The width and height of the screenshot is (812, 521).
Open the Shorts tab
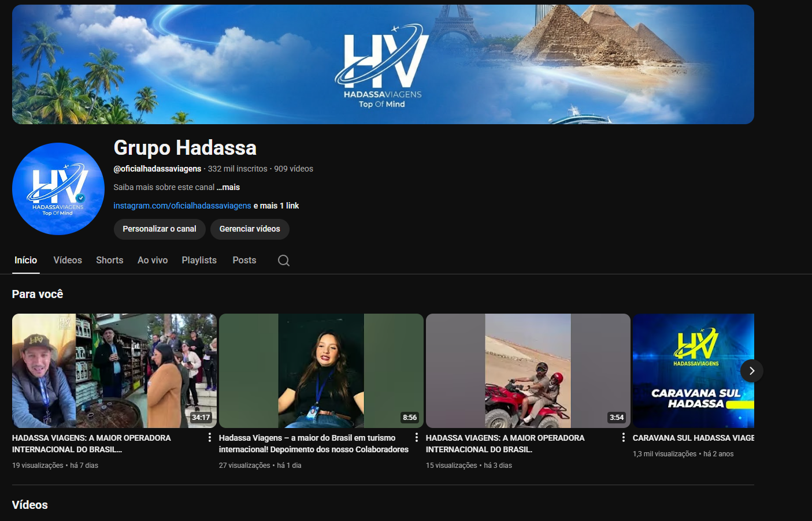pyautogui.click(x=110, y=260)
